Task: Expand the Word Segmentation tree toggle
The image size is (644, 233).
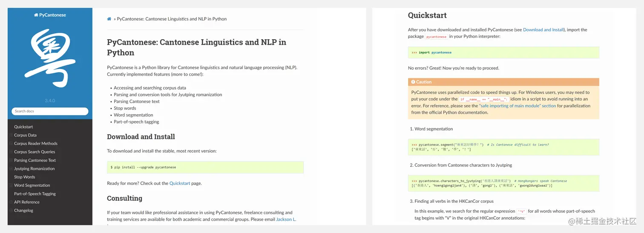Action: click(11, 185)
